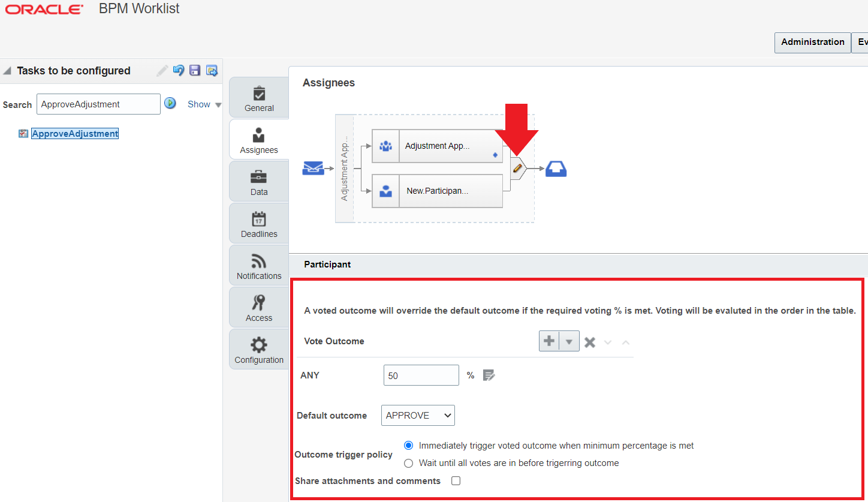The height and width of the screenshot is (502, 868).
Task: Click the edit pencil icon in Tasks header
Action: [162, 71]
